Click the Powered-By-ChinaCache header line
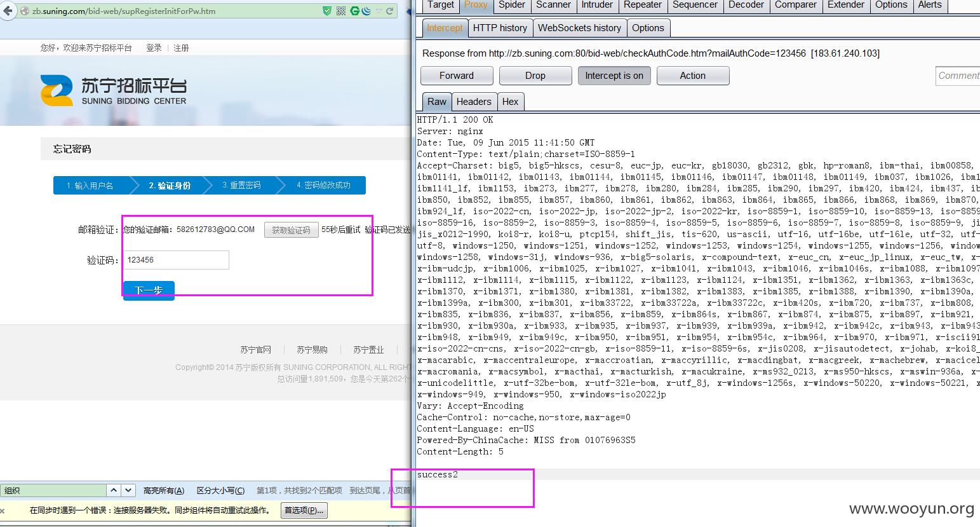Viewport: 980px width, 527px height. click(x=526, y=441)
